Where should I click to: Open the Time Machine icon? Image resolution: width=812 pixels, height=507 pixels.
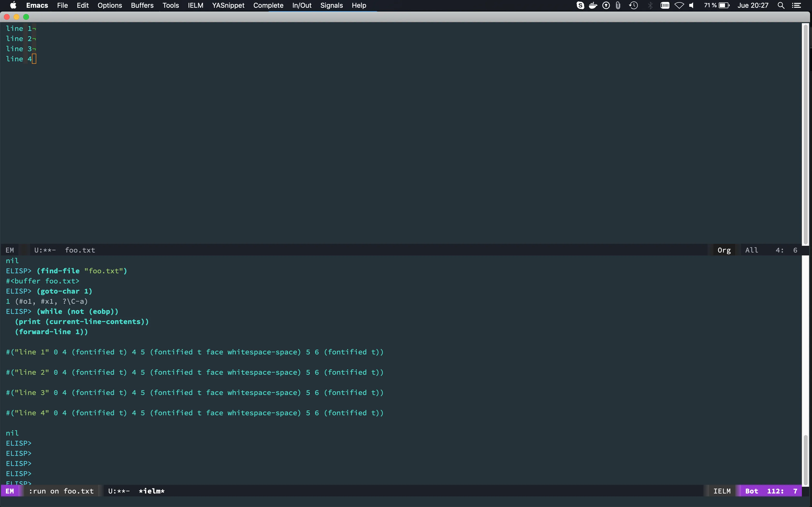tap(633, 5)
